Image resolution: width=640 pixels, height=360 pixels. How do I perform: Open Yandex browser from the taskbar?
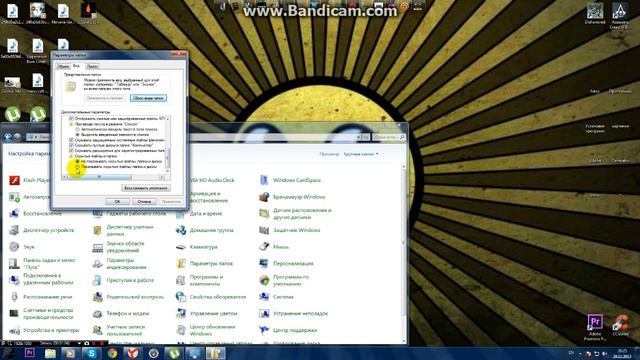tap(133, 353)
